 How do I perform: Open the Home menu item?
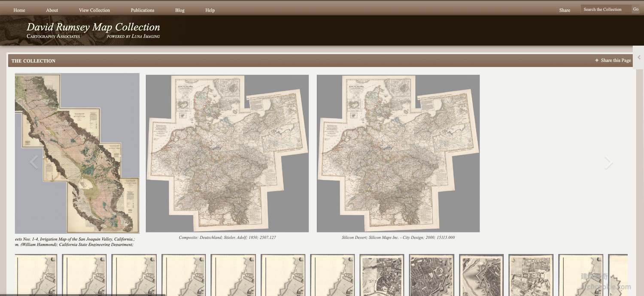[19, 10]
